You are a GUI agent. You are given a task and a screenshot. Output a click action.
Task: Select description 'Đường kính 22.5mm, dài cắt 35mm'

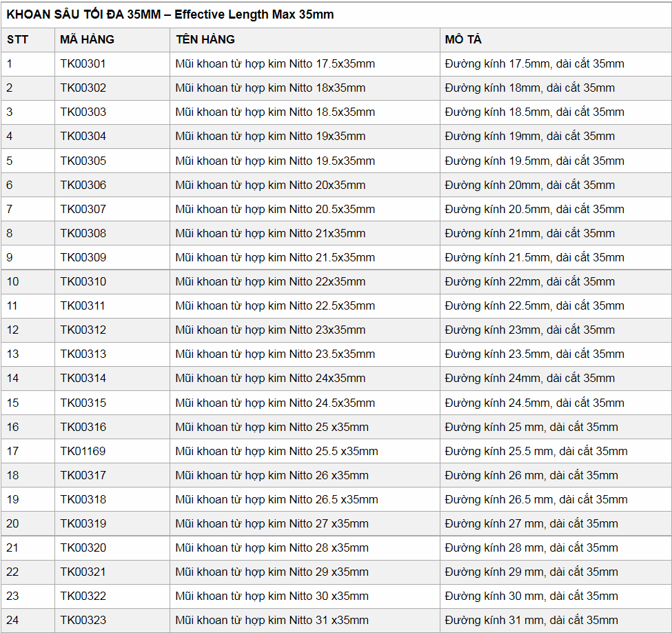click(x=534, y=305)
